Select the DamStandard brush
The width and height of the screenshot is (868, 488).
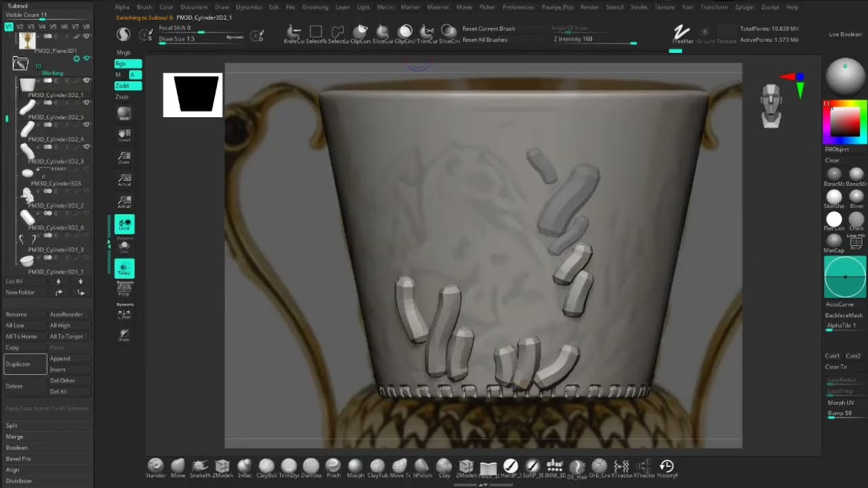(311, 468)
